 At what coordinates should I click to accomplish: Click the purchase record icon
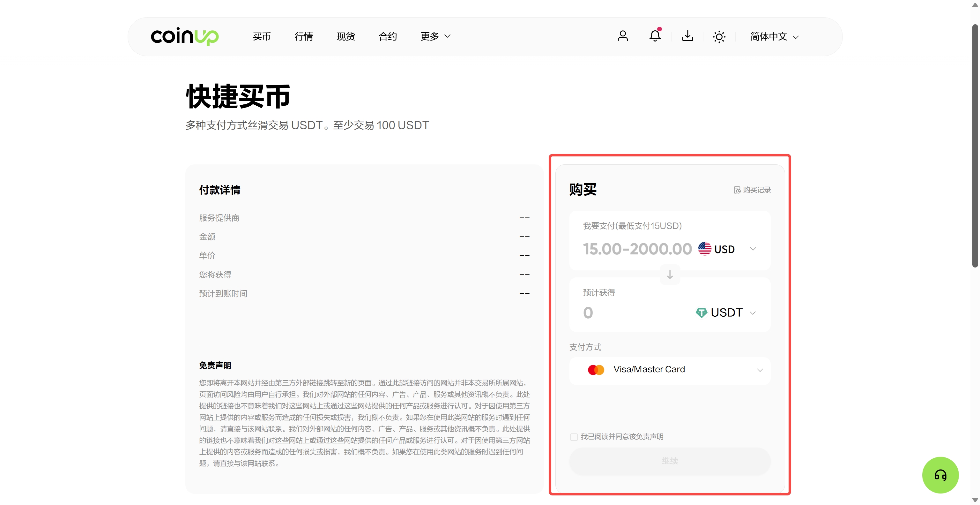pyautogui.click(x=737, y=190)
